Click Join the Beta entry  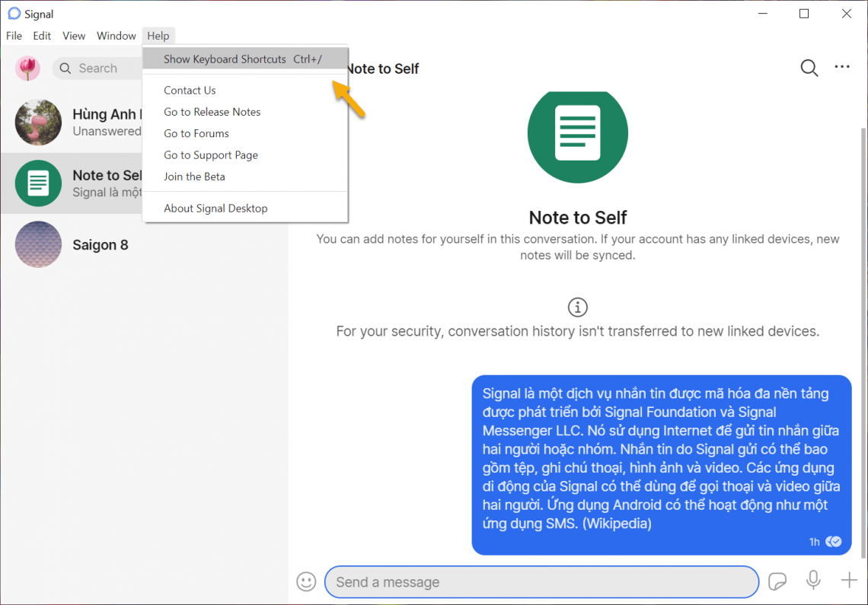[x=194, y=177]
